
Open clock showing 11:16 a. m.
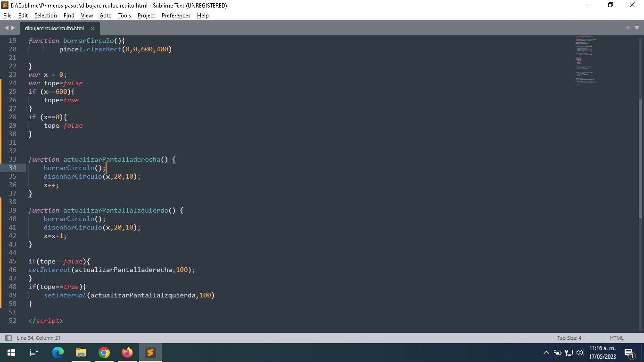pyautogui.click(x=603, y=353)
